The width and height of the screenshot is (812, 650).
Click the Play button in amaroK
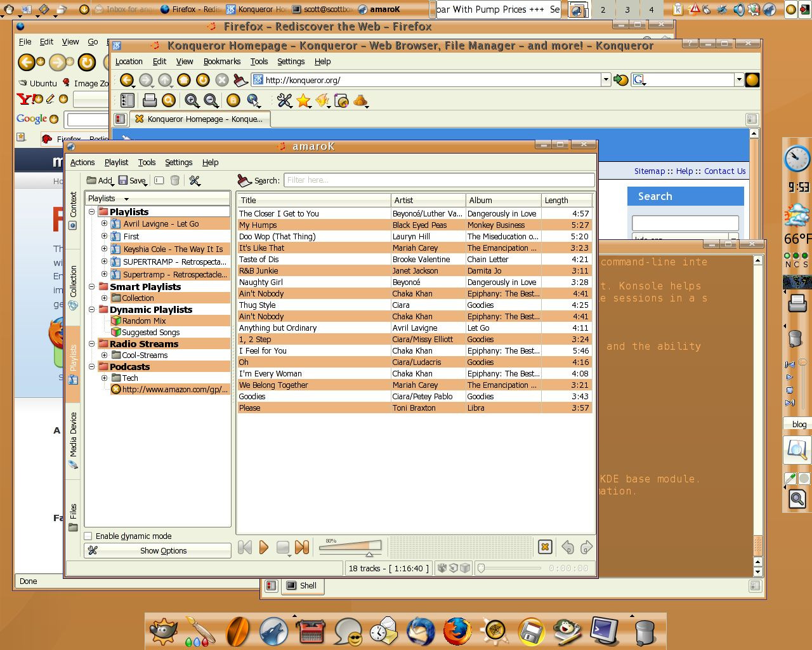(264, 547)
